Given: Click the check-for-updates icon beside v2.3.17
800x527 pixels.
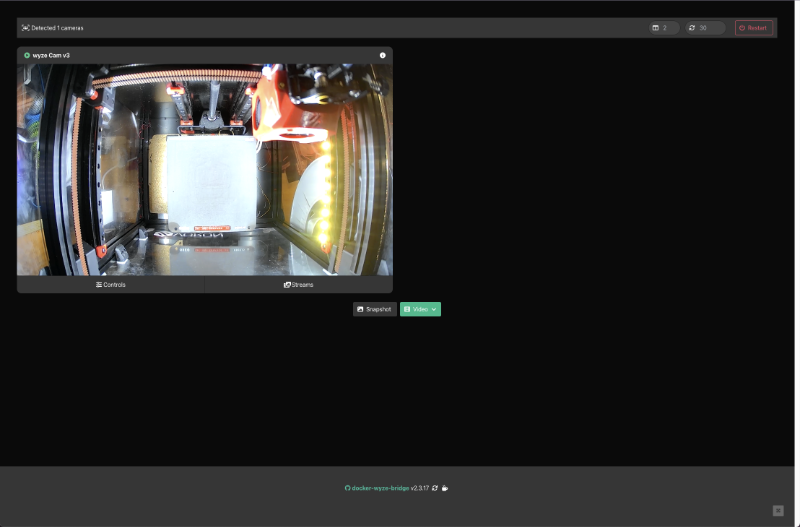Looking at the screenshot, I should click(x=435, y=488).
